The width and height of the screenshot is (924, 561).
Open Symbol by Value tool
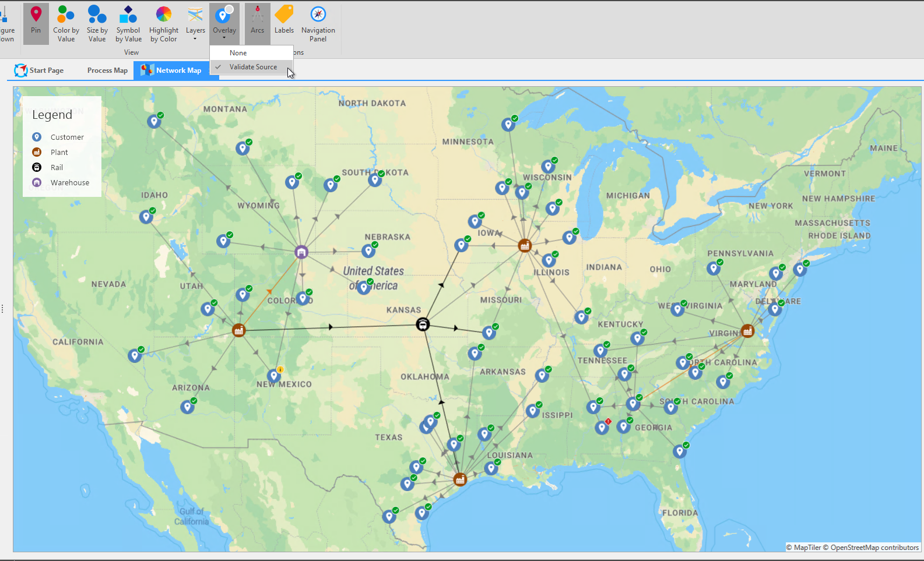[128, 23]
